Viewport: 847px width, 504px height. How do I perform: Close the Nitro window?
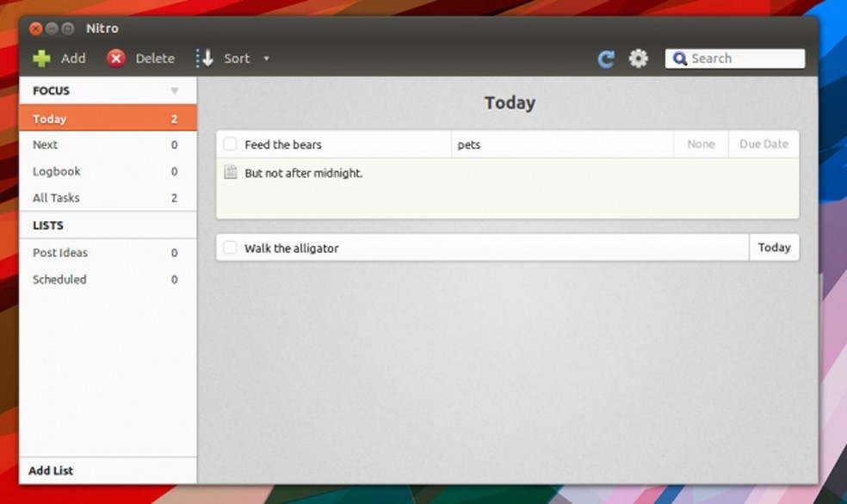point(35,28)
